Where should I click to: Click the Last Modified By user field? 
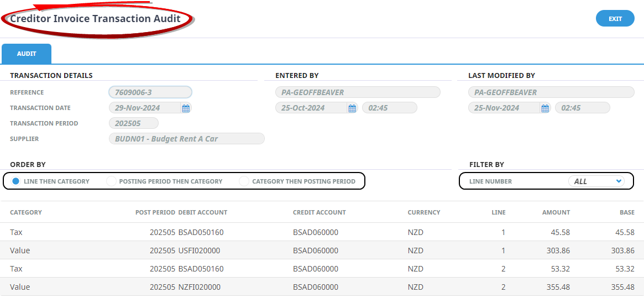pos(551,92)
